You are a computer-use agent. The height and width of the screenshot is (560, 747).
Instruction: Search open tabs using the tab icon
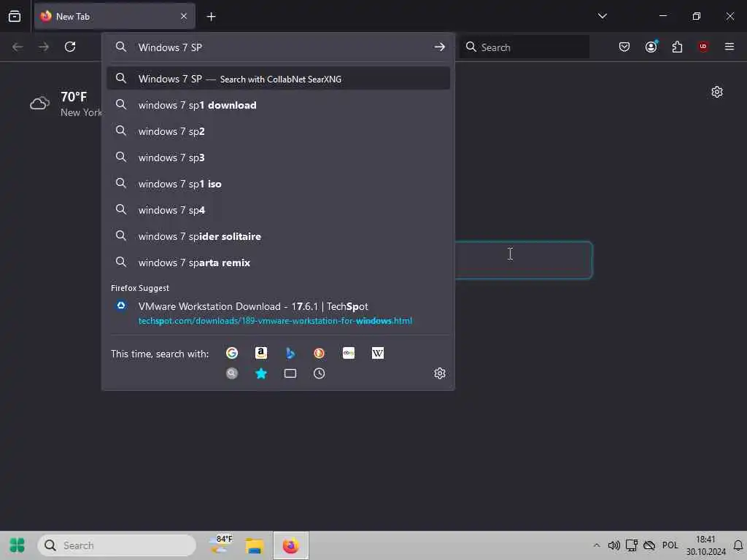(x=290, y=373)
